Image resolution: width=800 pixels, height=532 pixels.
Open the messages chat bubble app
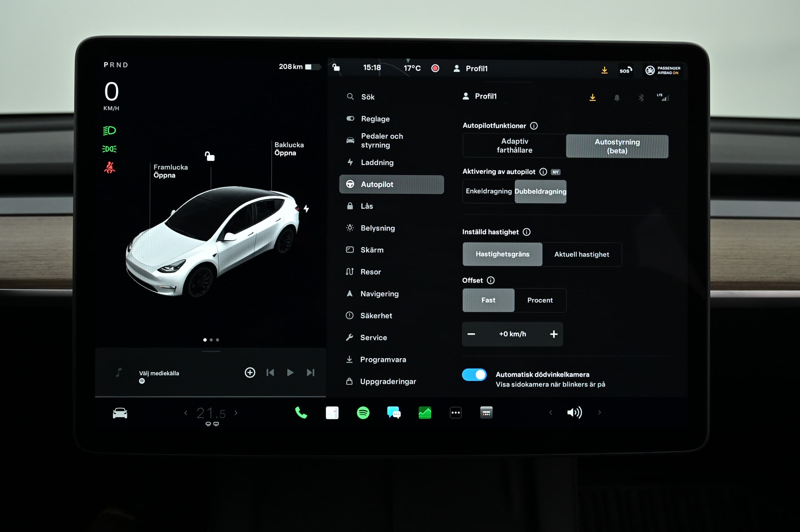coord(394,413)
